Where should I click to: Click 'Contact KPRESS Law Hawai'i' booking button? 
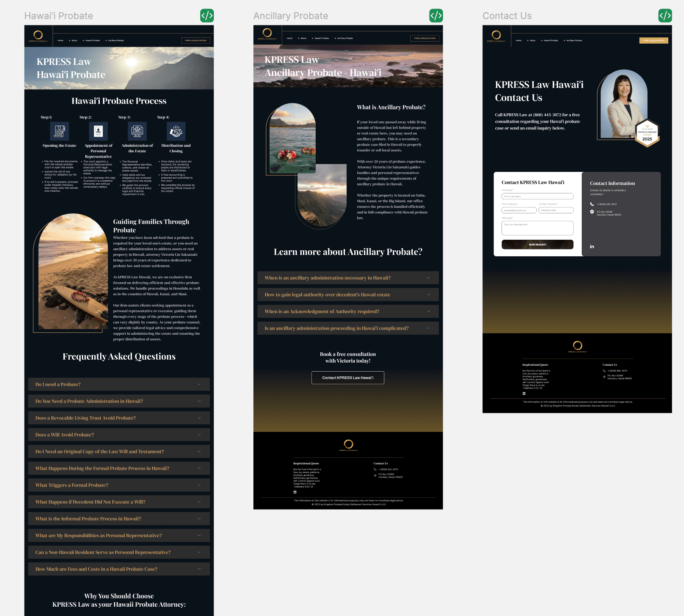click(348, 378)
